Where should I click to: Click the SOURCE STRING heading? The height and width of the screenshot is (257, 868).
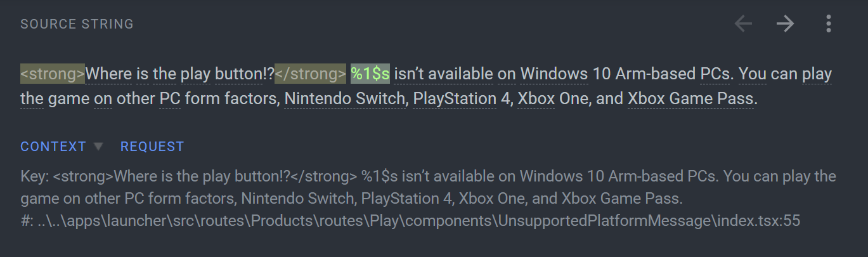[77, 24]
